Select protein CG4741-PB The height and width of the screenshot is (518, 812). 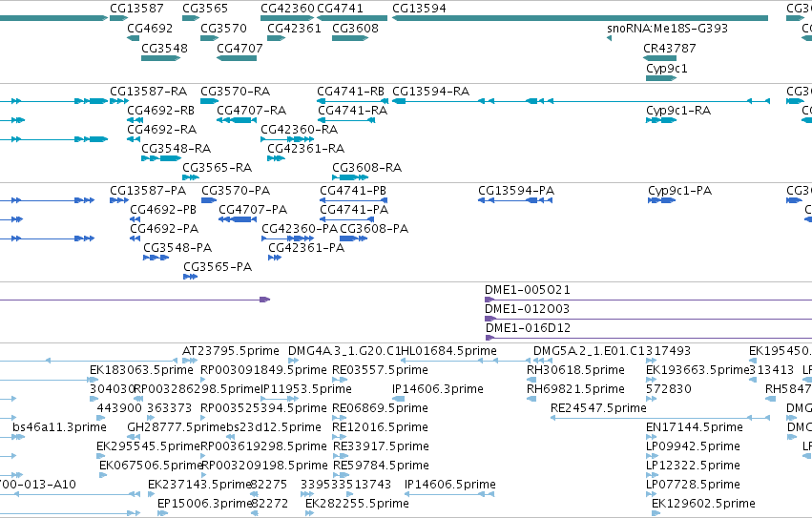click(x=354, y=200)
